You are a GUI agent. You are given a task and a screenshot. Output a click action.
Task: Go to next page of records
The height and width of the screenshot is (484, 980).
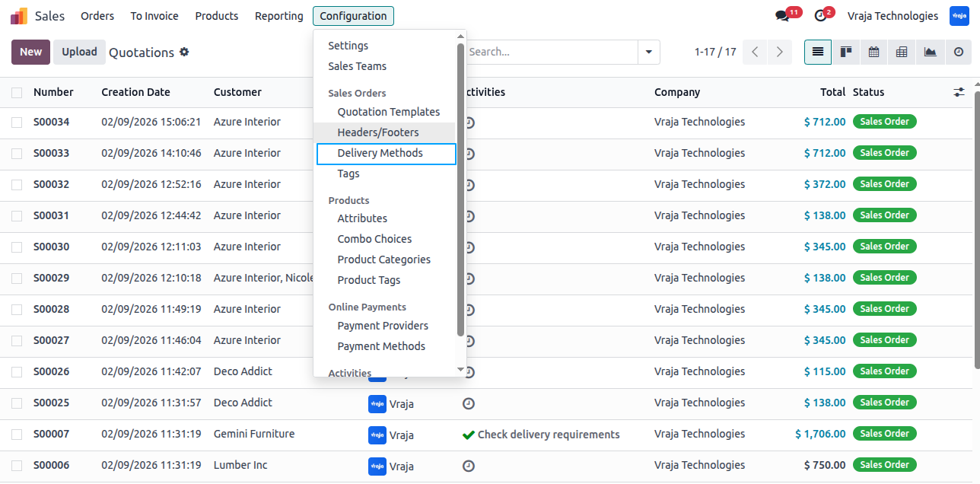(780, 52)
